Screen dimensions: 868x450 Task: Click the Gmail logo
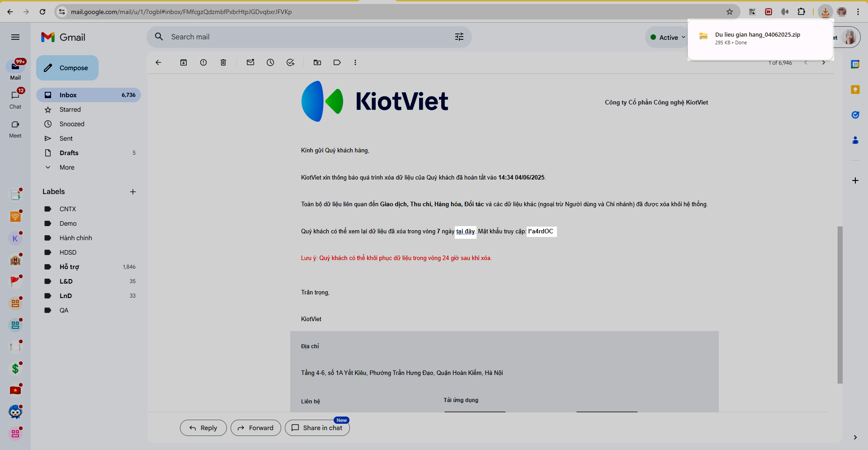[x=63, y=37]
